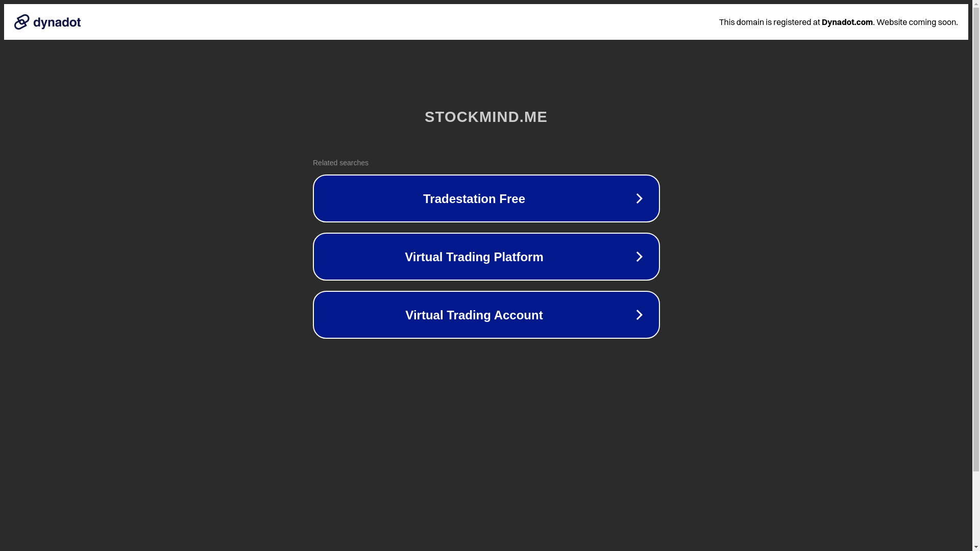Click scrollbar up arrow

point(976,4)
